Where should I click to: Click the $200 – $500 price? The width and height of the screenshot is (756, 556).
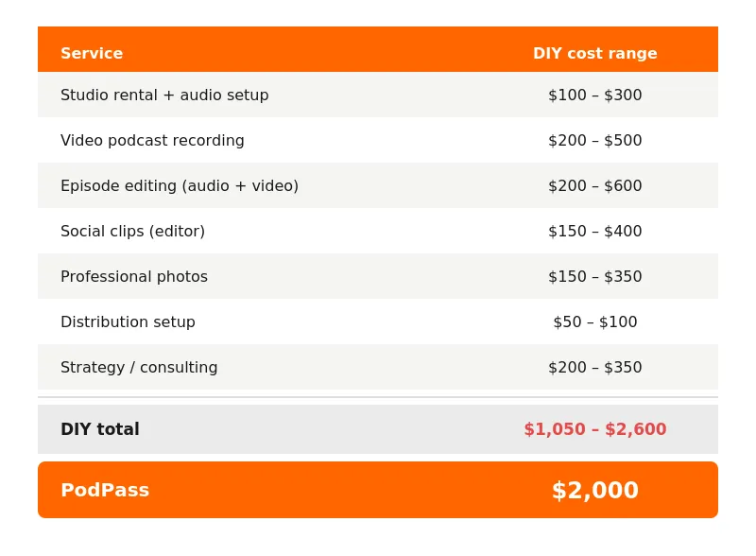pyautogui.click(x=594, y=140)
